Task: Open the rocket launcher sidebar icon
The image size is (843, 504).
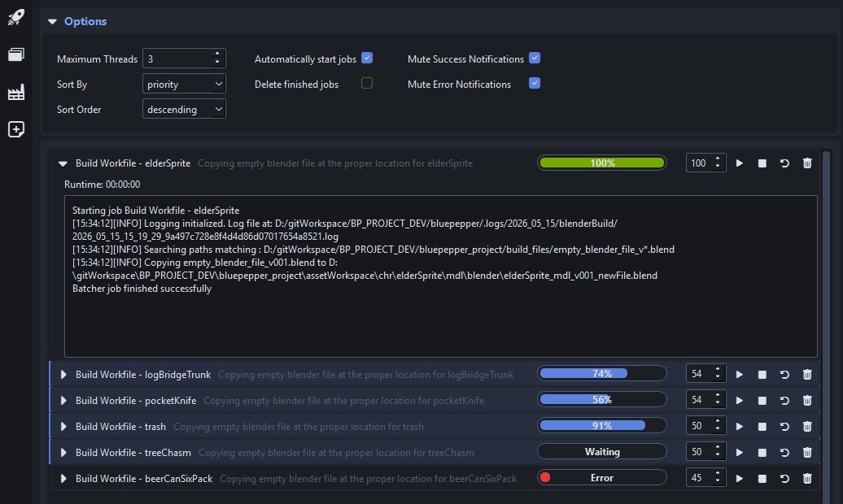Action: click(16, 17)
